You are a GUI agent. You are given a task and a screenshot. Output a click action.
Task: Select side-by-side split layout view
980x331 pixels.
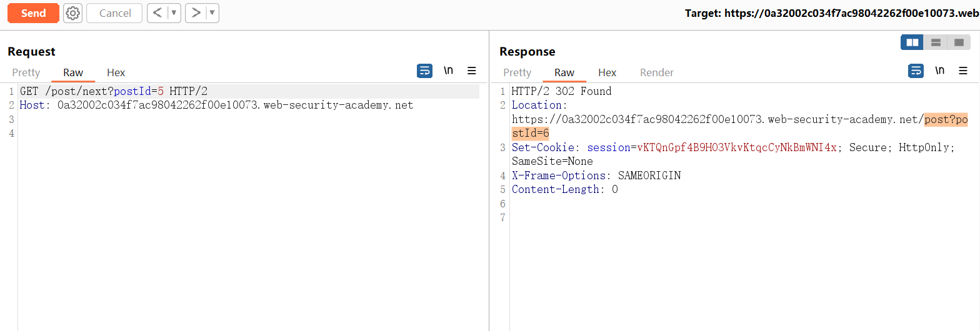pos(912,42)
